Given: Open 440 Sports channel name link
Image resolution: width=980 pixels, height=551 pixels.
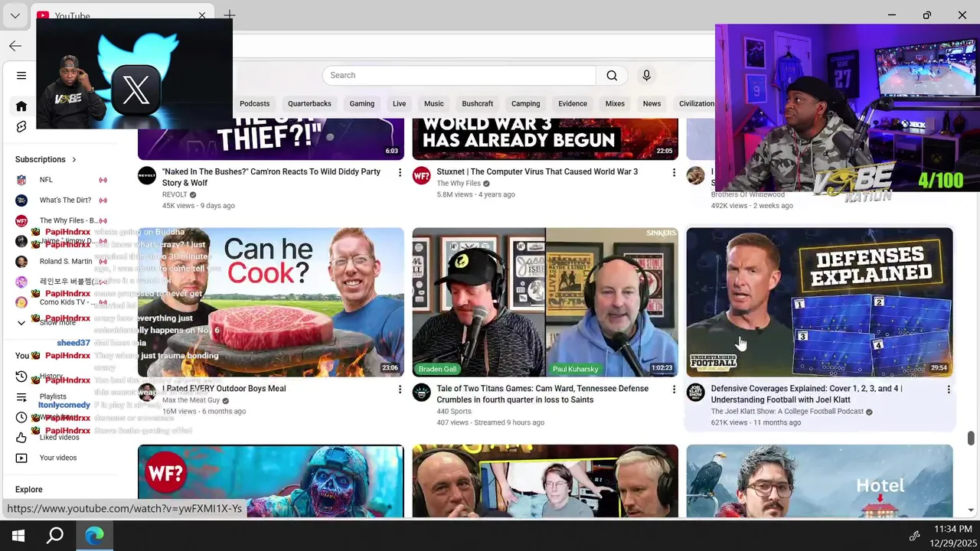Looking at the screenshot, I should [454, 412].
